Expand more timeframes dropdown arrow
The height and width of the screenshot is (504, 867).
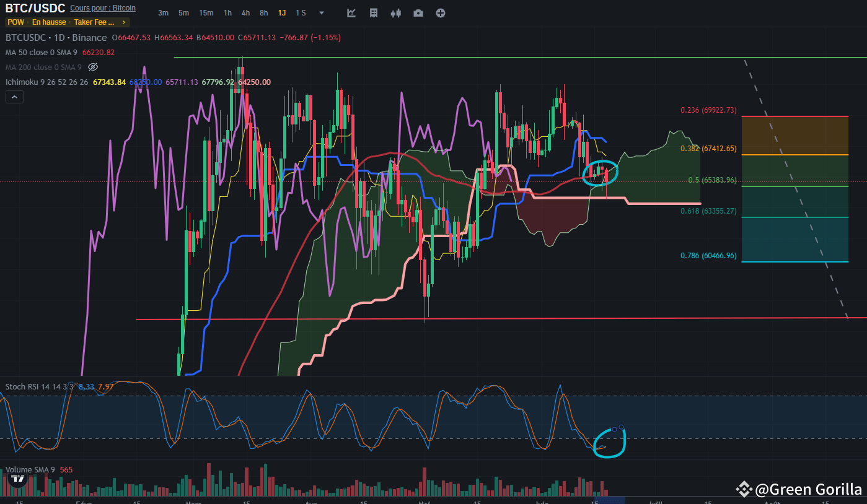click(321, 13)
